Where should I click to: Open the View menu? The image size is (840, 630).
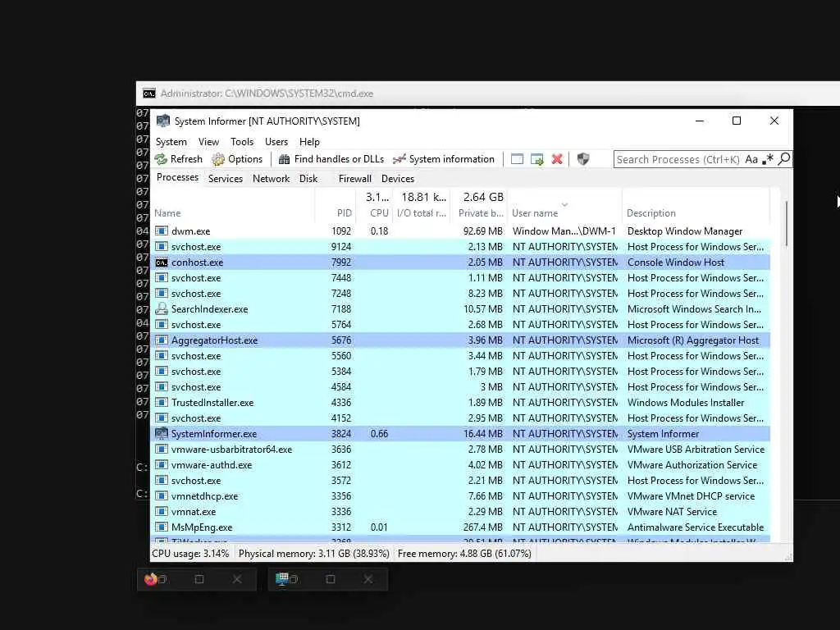pyautogui.click(x=209, y=142)
